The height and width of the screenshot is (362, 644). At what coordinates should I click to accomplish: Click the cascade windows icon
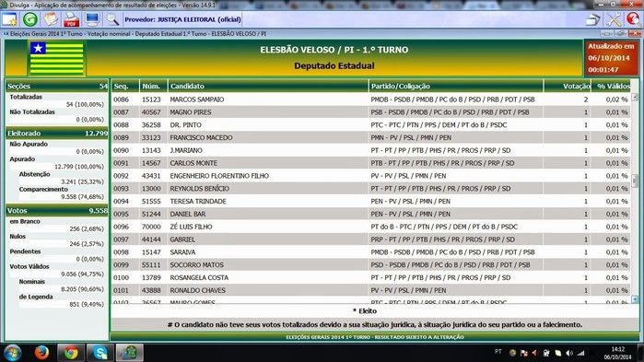pyautogui.click(x=593, y=19)
